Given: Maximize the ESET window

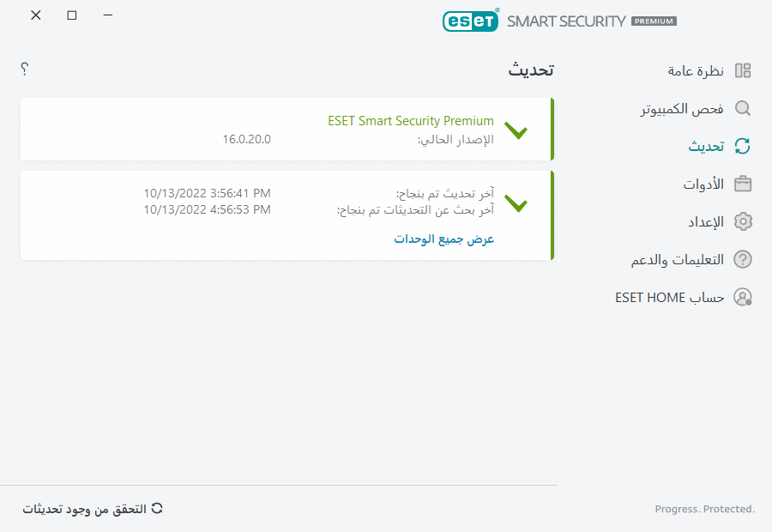Looking at the screenshot, I should point(72,15).
